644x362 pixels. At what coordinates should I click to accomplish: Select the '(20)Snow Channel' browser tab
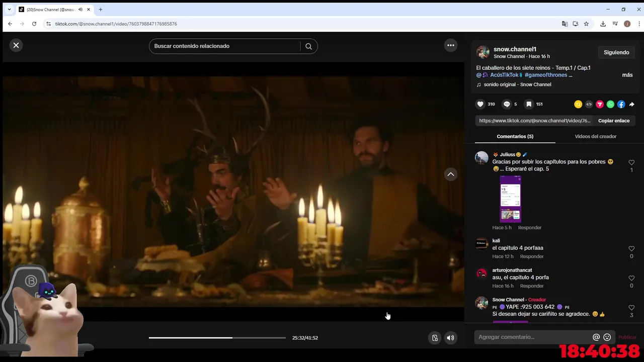54,10
